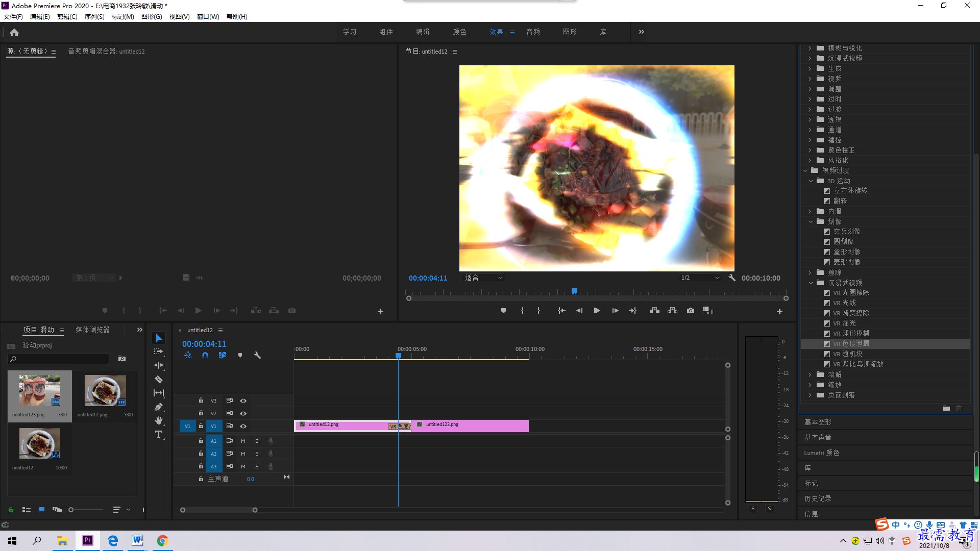The image size is (980, 551).
Task: Open timeline display settings wrench
Action: (257, 355)
